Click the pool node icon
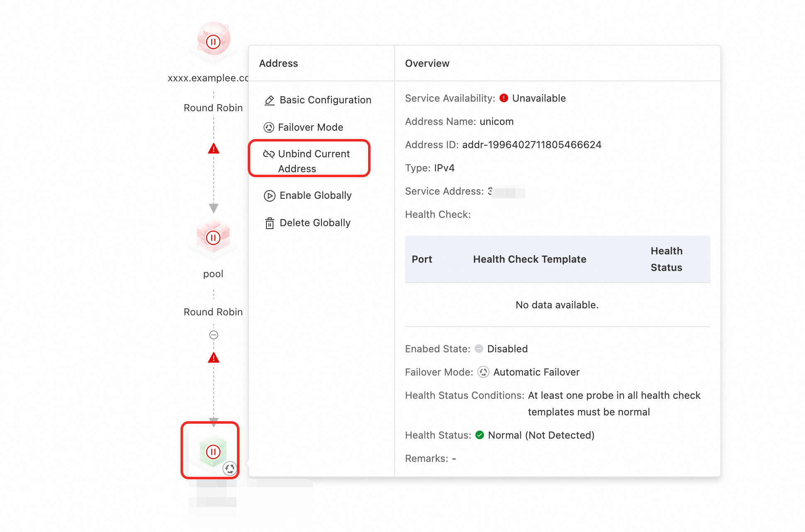This screenshot has width=805, height=532. click(213, 237)
